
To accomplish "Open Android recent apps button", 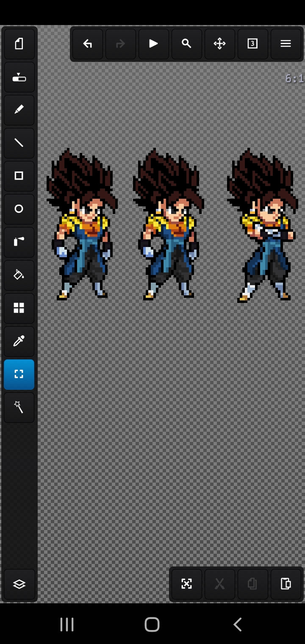I will [67, 625].
